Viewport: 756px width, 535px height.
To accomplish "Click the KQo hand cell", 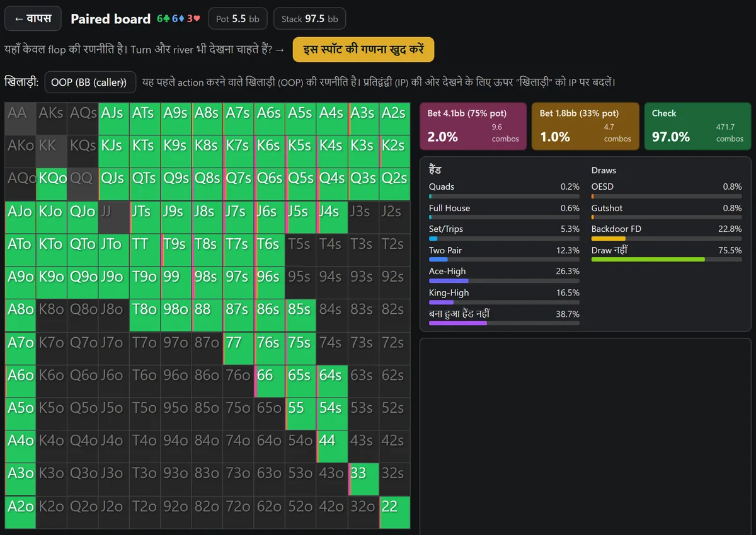I will coord(52,184).
